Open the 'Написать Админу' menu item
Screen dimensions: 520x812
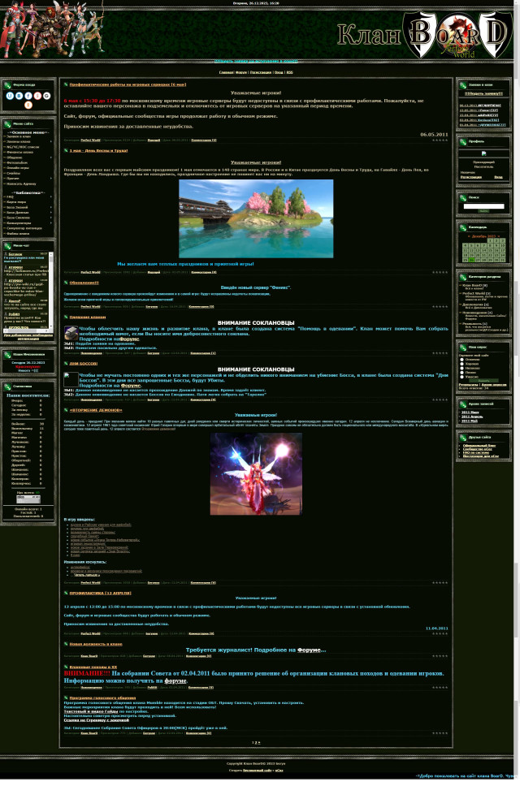[x=21, y=184]
